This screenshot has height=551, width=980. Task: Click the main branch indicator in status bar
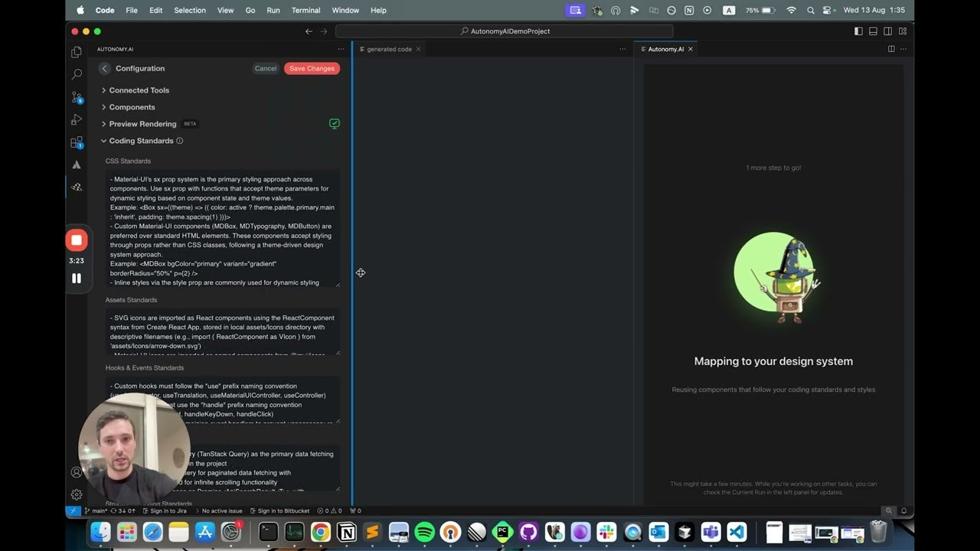(x=97, y=510)
